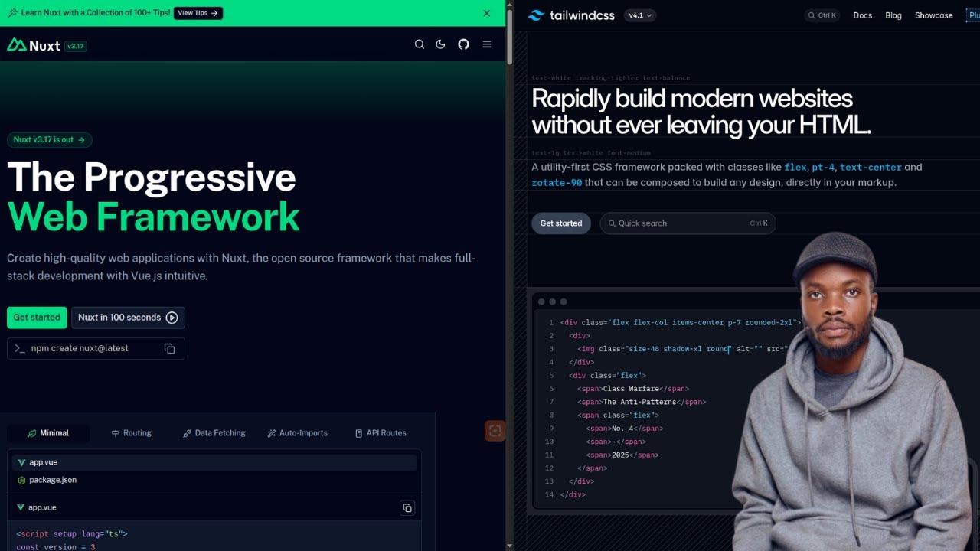Play the Nuxt in 100 seconds video

click(128, 318)
